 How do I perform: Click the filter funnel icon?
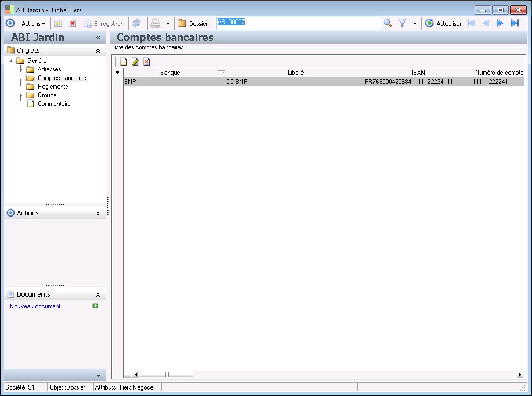pos(402,23)
